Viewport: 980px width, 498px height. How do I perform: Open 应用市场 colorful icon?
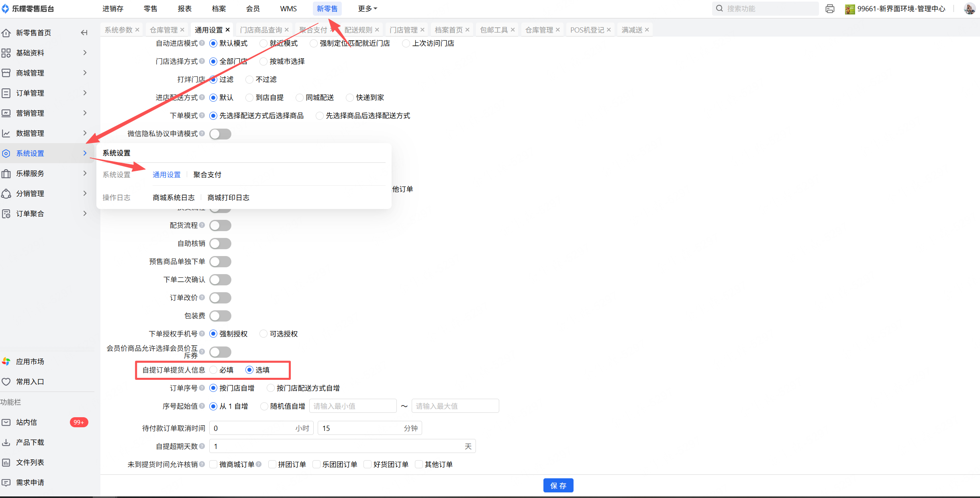[6, 361]
